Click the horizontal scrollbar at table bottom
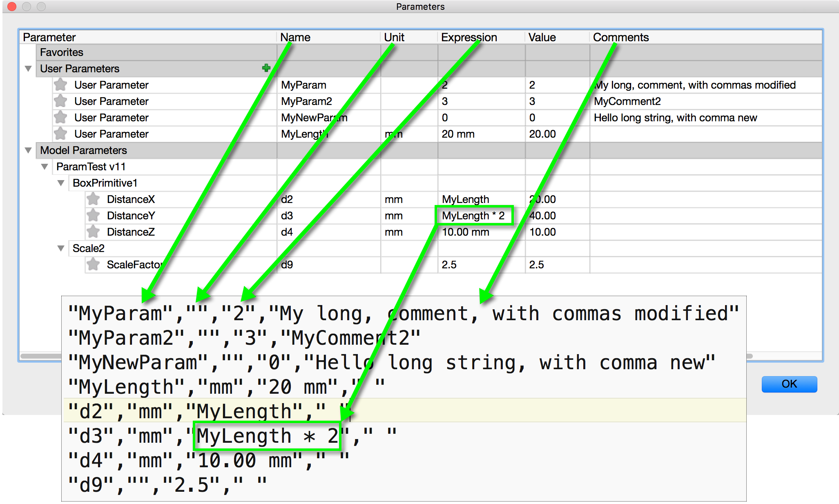Image resolution: width=839 pixels, height=504 pixels. tap(41, 356)
